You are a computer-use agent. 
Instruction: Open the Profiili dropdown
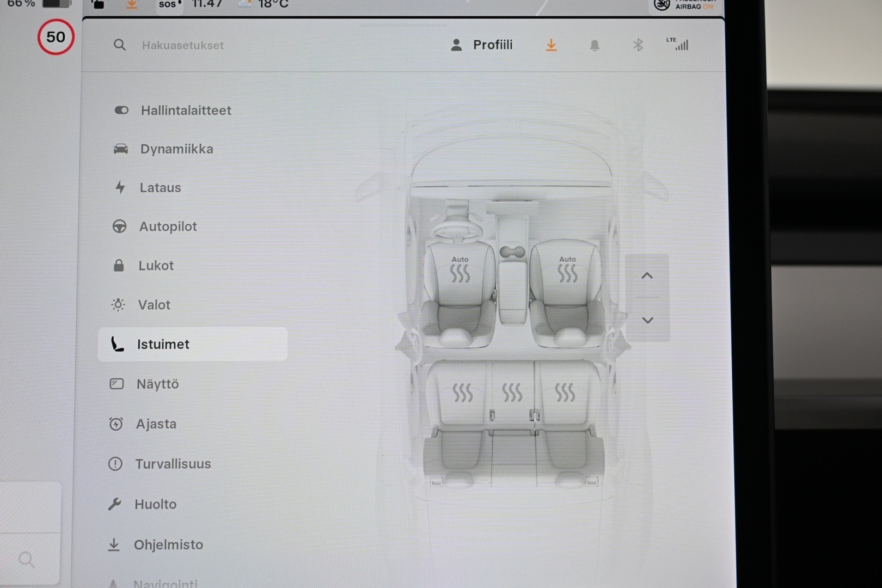(x=482, y=45)
